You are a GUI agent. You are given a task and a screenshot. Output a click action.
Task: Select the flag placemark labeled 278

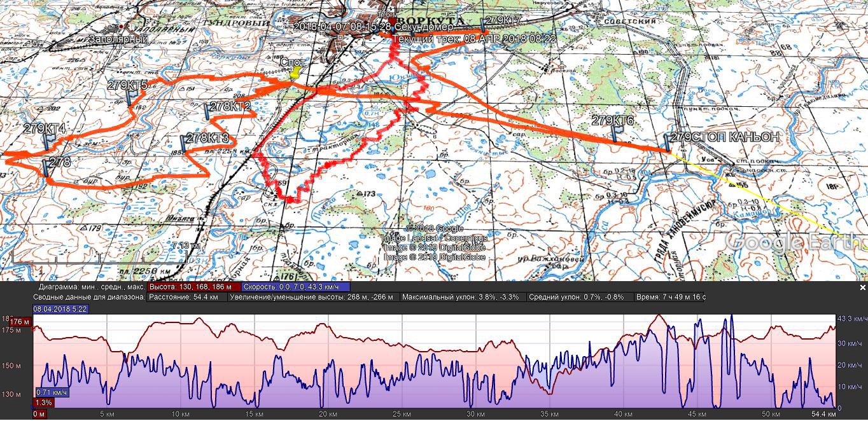click(x=46, y=168)
